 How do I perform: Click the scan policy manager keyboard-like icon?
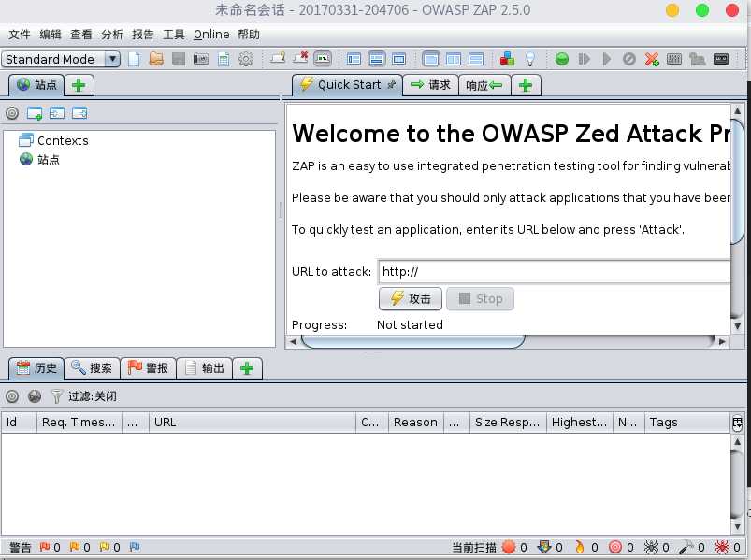674,59
